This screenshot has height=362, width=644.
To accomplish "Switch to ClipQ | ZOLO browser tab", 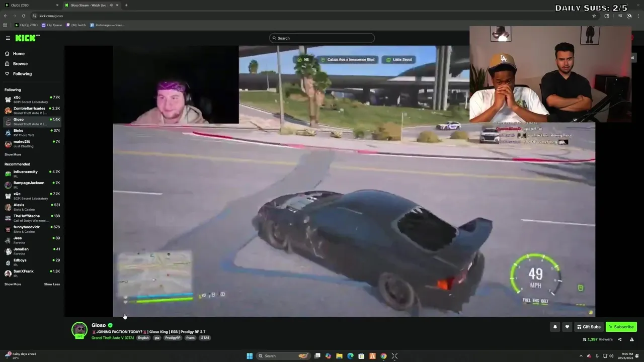I will pyautogui.click(x=31, y=5).
